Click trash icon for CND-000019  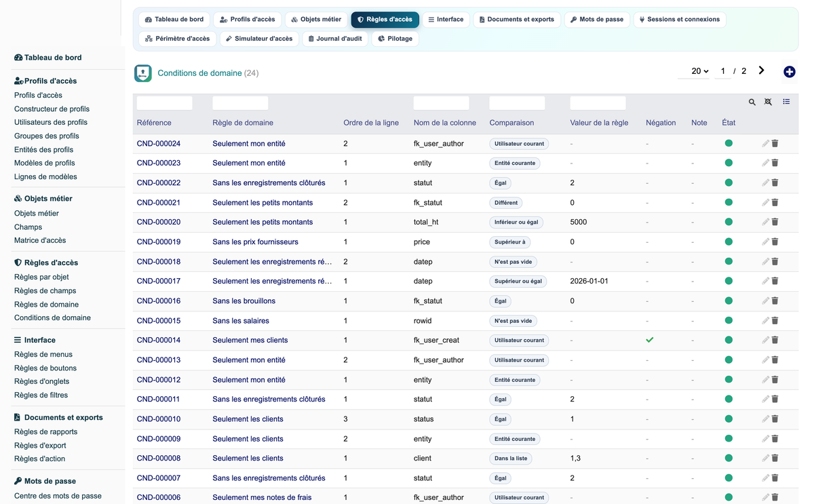coord(775,241)
